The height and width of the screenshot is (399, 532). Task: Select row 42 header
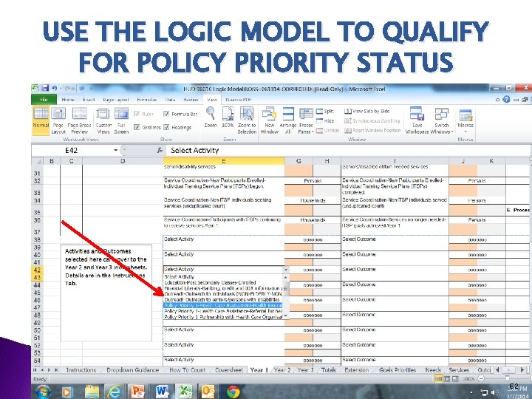click(x=37, y=270)
